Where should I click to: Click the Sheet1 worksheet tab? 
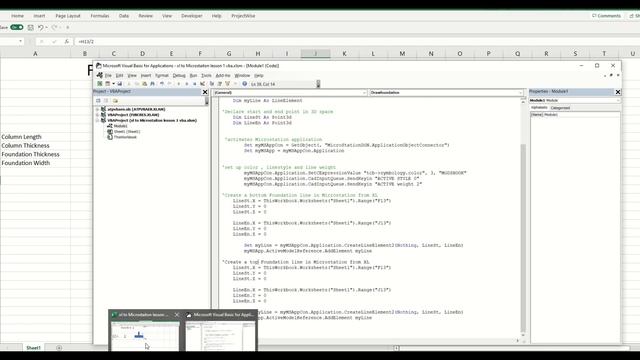33,348
